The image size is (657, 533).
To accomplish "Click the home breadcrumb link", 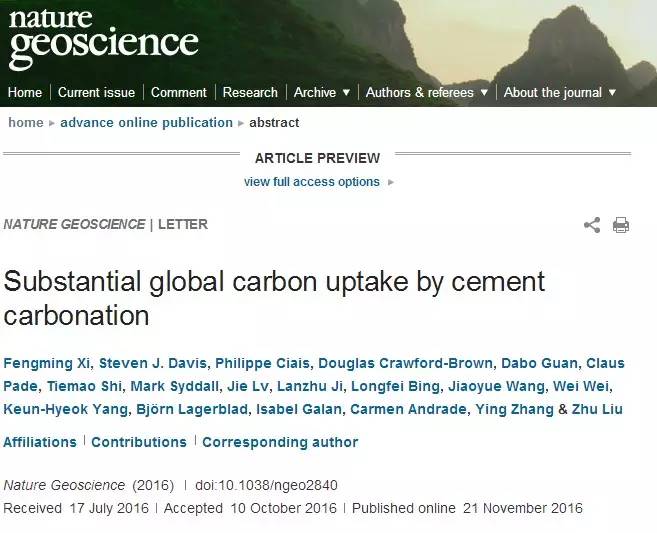I will [26, 122].
